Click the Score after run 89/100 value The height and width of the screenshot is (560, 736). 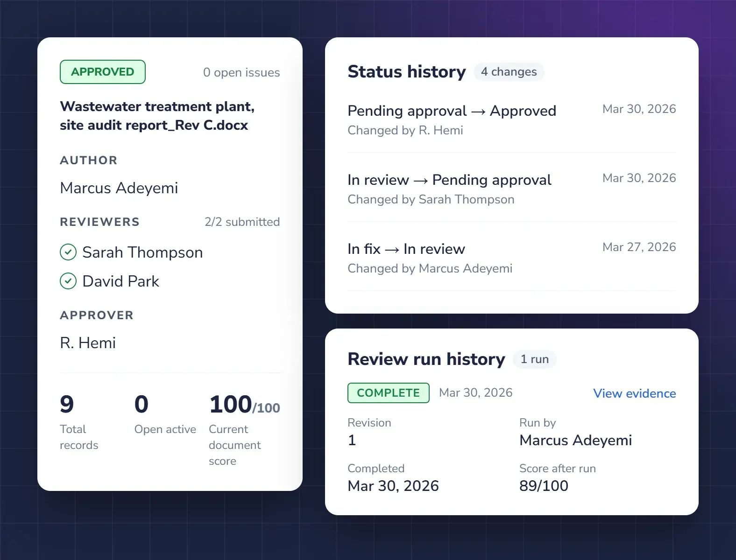tap(544, 486)
